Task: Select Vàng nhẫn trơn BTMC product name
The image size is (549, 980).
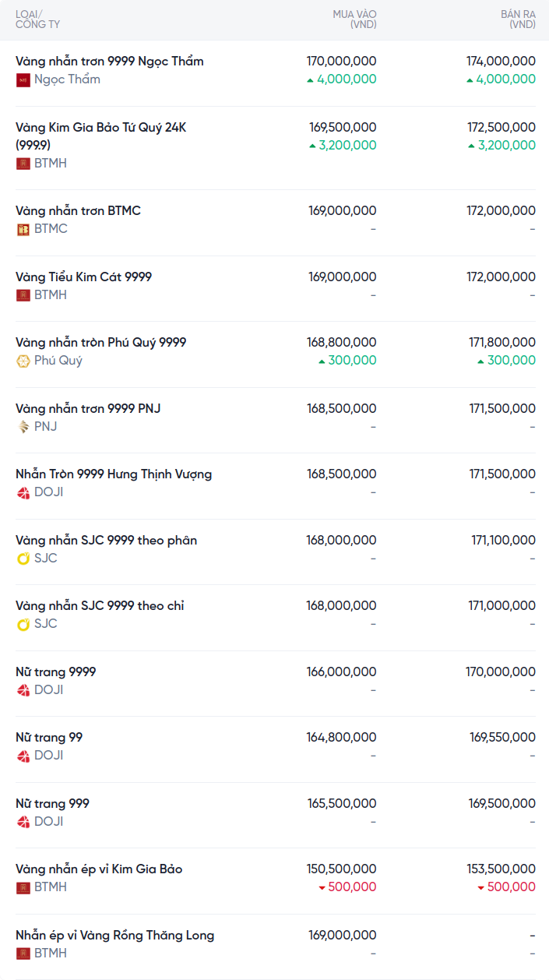Action: [x=78, y=211]
